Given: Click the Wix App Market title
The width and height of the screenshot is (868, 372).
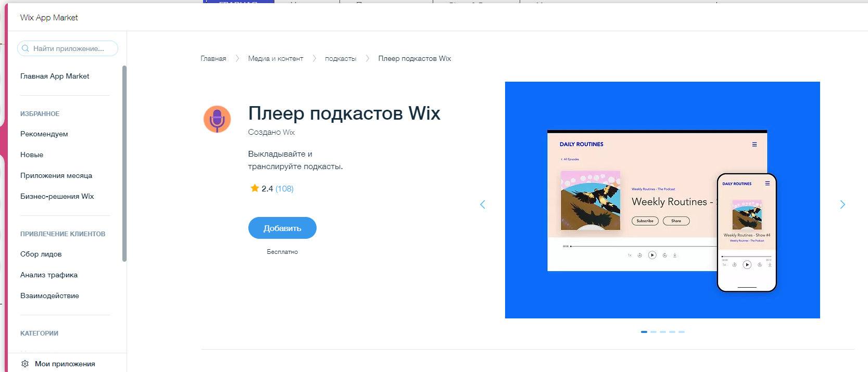Looking at the screenshot, I should coord(49,17).
